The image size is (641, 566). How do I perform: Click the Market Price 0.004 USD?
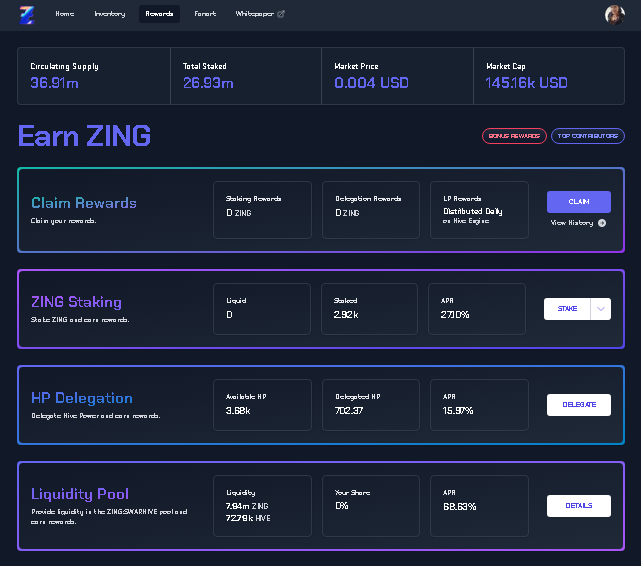click(x=371, y=83)
